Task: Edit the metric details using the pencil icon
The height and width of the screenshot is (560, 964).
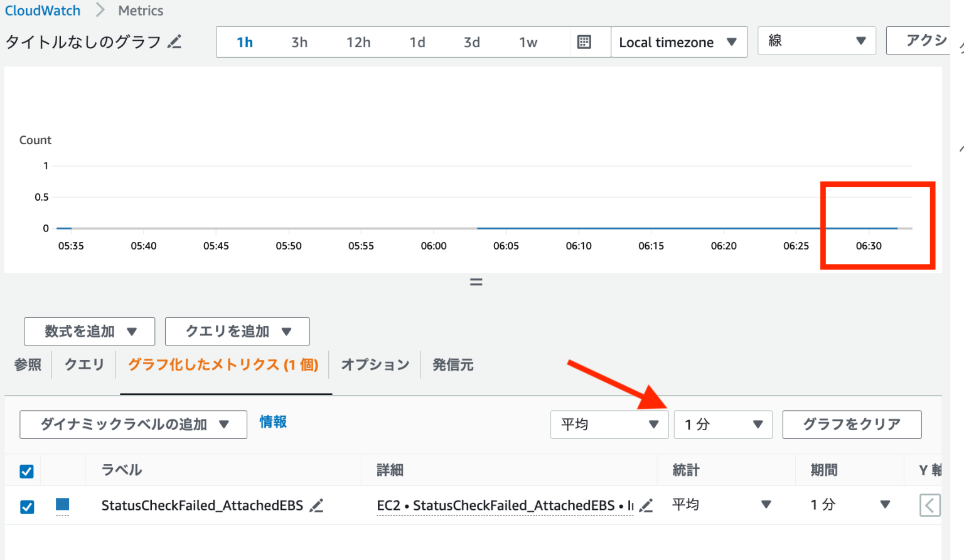Action: [x=646, y=505]
